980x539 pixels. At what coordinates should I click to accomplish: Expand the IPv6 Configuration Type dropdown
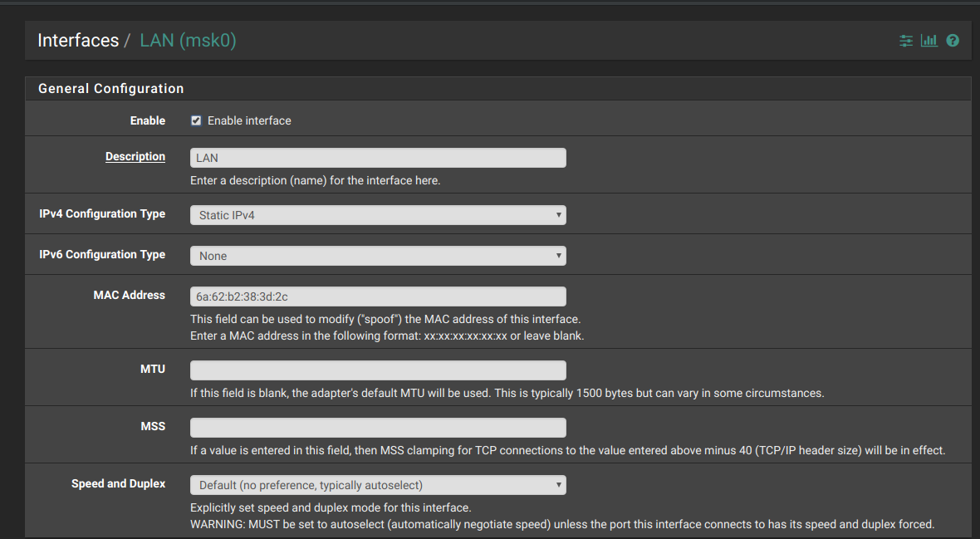coord(378,256)
